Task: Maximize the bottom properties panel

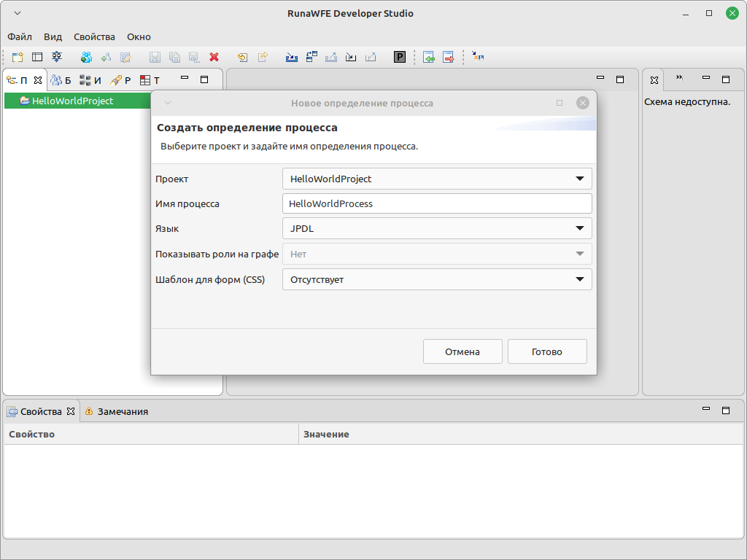Action: (726, 411)
